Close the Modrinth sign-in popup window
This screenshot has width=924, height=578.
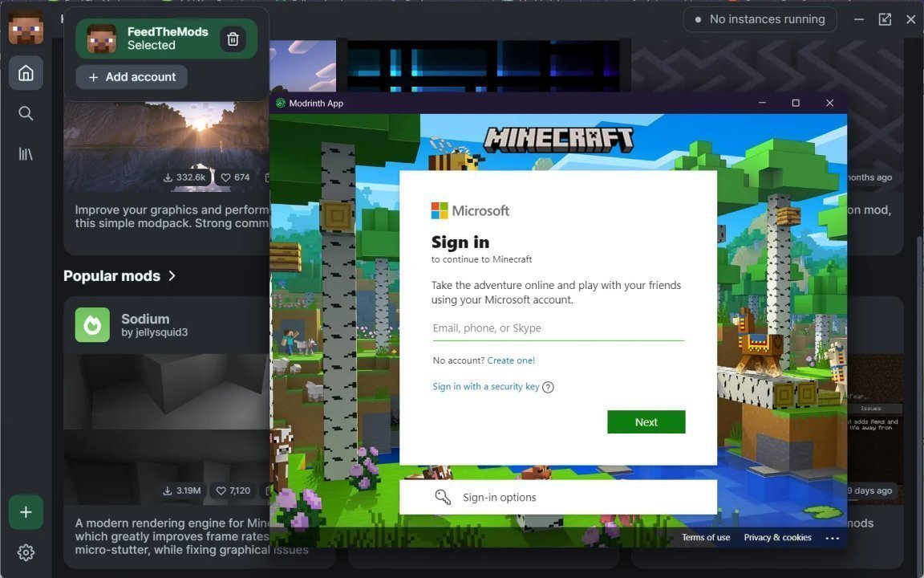pyautogui.click(x=829, y=104)
